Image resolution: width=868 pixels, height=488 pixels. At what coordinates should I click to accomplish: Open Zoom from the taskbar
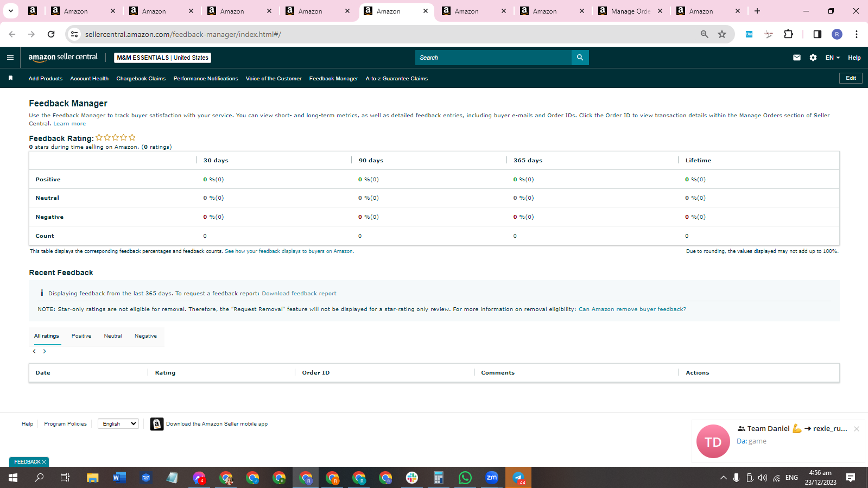coord(492,478)
